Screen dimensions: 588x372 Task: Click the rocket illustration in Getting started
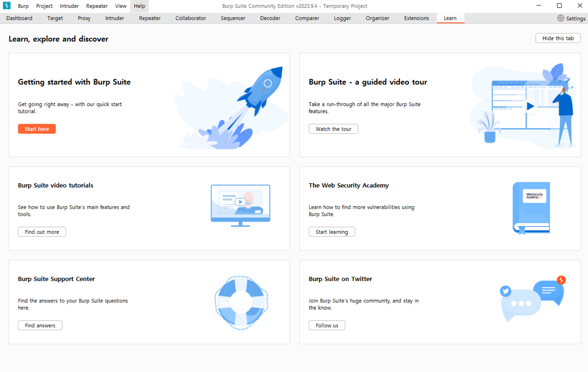click(x=232, y=108)
